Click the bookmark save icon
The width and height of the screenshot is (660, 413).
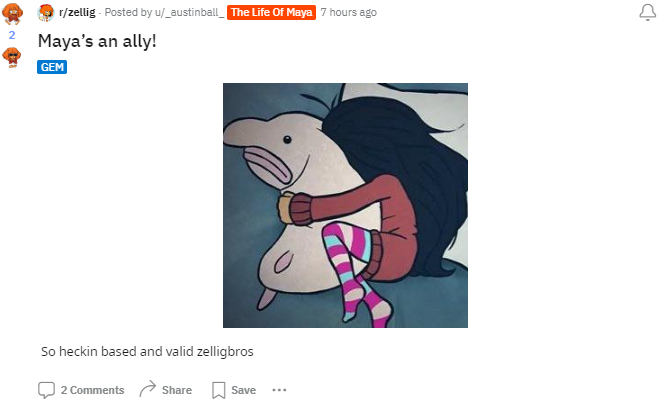point(218,390)
